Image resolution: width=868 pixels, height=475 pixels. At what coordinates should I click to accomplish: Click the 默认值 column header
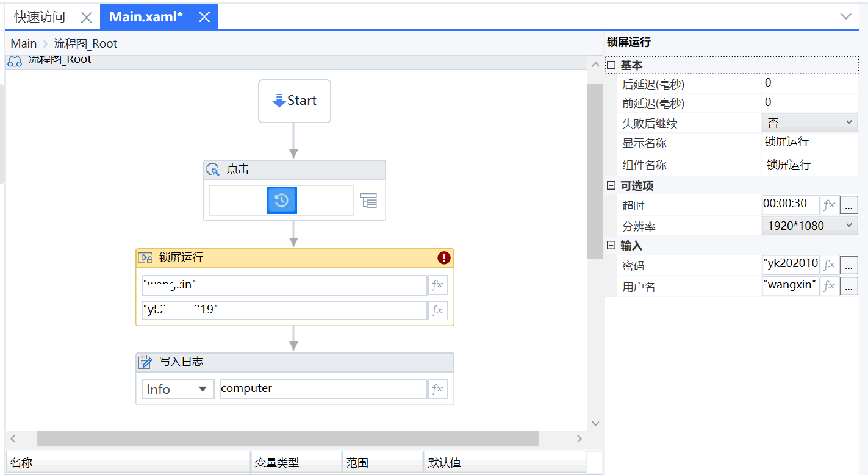(504, 463)
